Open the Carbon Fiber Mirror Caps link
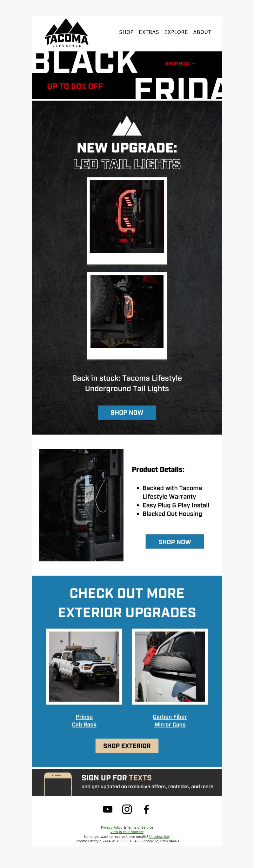 (170, 720)
